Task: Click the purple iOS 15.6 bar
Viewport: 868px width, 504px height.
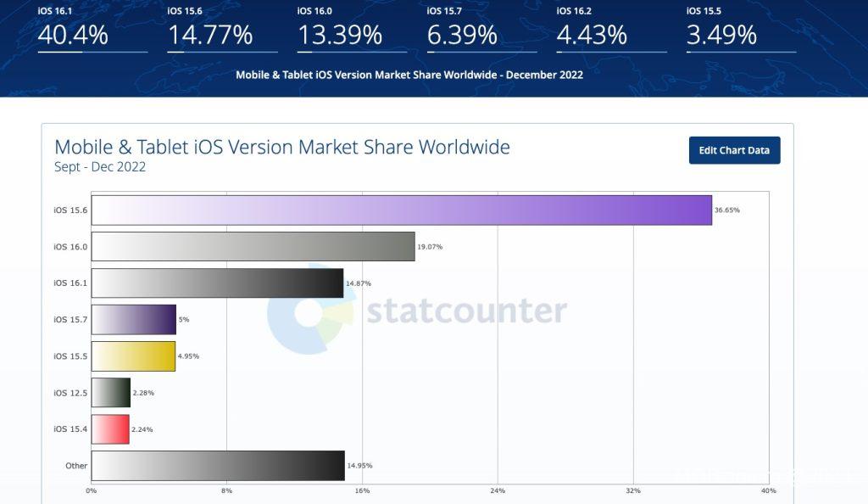Action: tap(401, 210)
